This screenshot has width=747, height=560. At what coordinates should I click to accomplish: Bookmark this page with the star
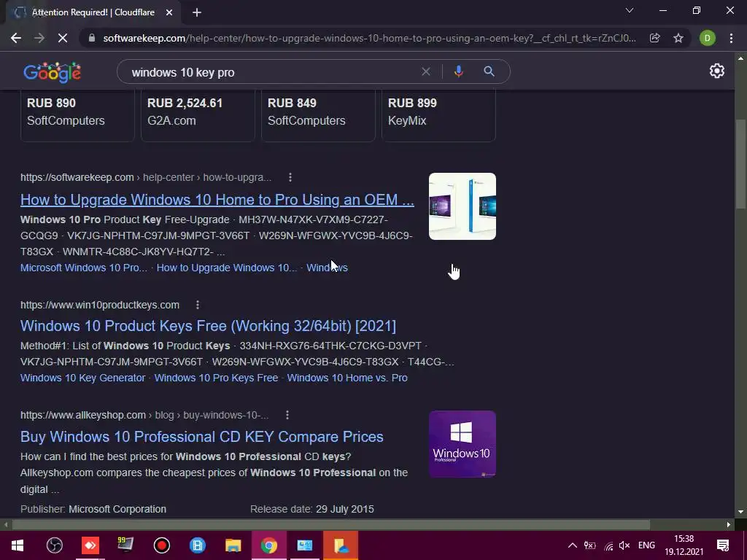[678, 38]
